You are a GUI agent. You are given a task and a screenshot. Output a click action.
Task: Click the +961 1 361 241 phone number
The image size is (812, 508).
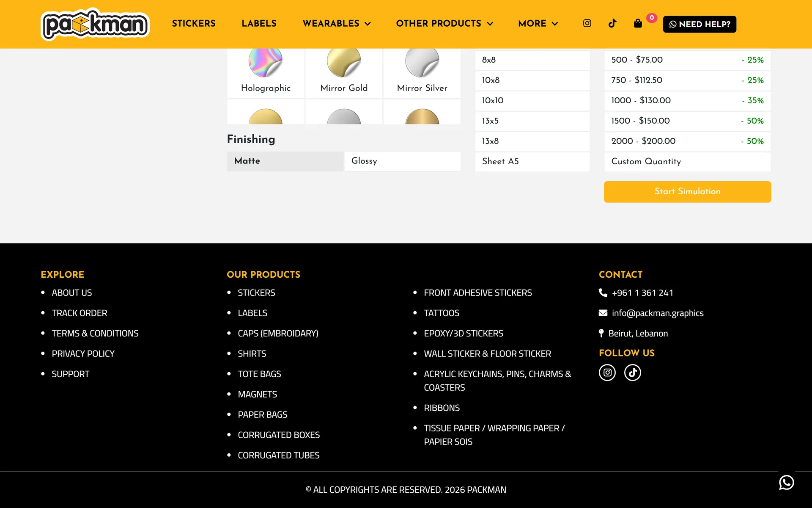coord(642,293)
